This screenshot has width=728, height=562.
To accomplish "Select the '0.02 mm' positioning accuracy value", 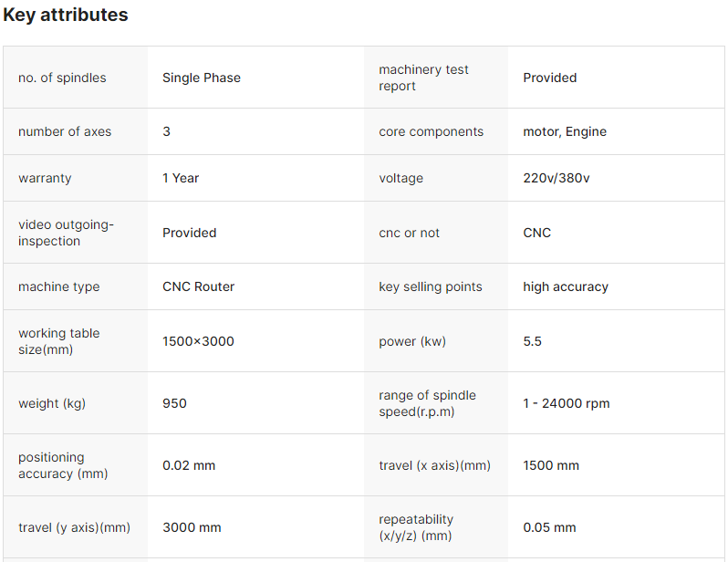I will click(189, 465).
